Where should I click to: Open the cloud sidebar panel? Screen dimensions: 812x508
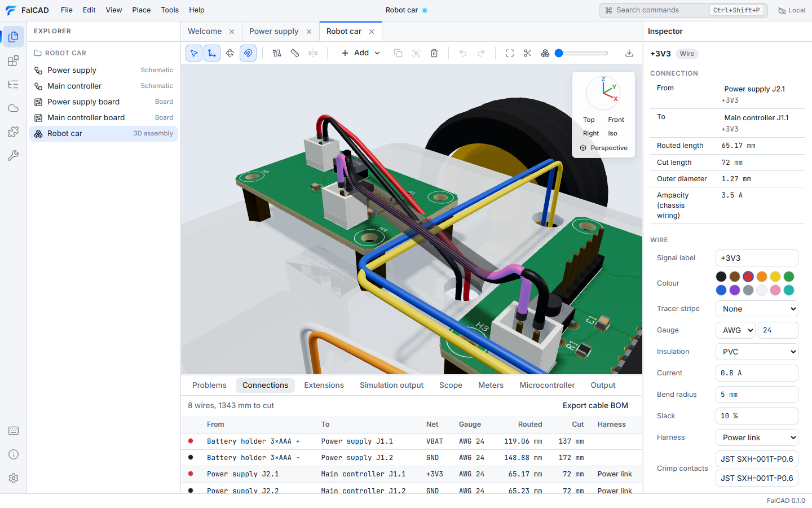[x=14, y=108]
